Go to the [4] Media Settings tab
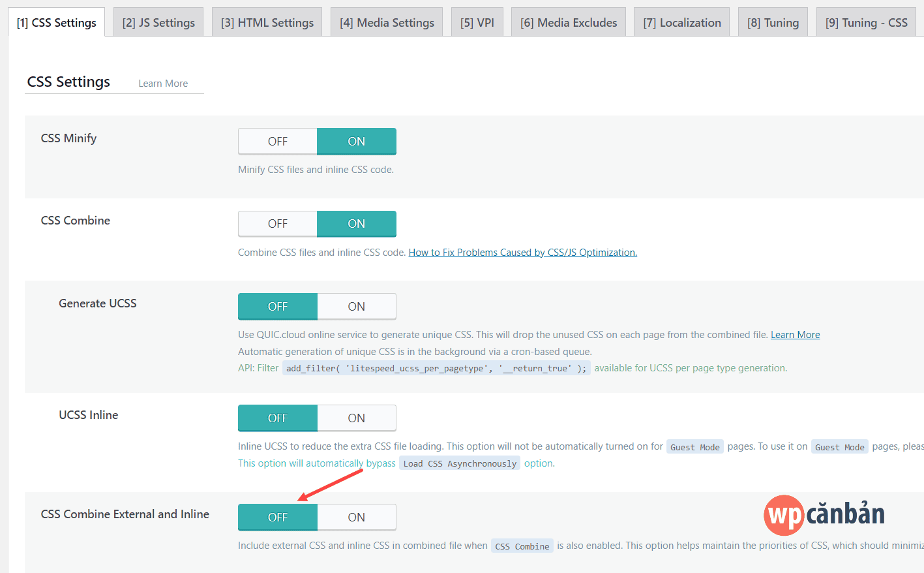The image size is (924, 573). [x=387, y=22]
